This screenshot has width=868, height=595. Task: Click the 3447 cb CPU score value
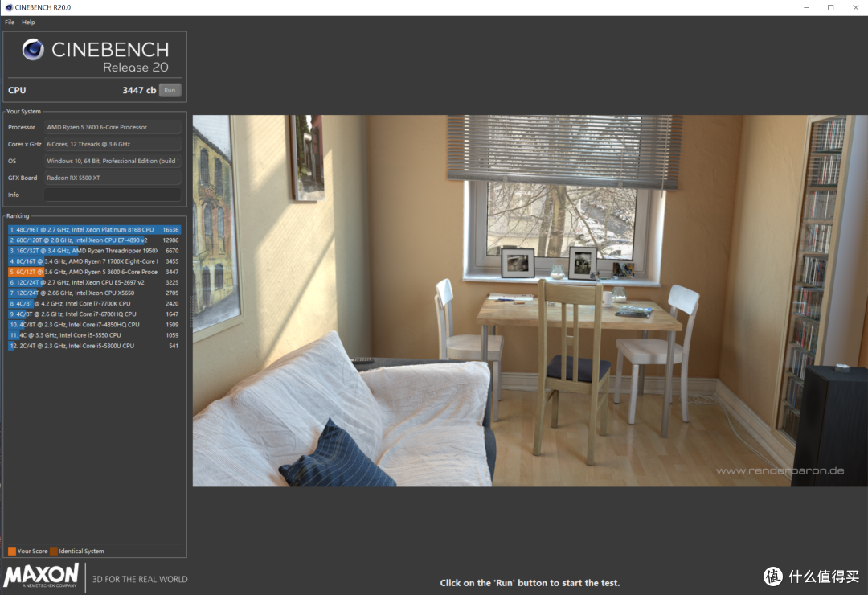(139, 90)
